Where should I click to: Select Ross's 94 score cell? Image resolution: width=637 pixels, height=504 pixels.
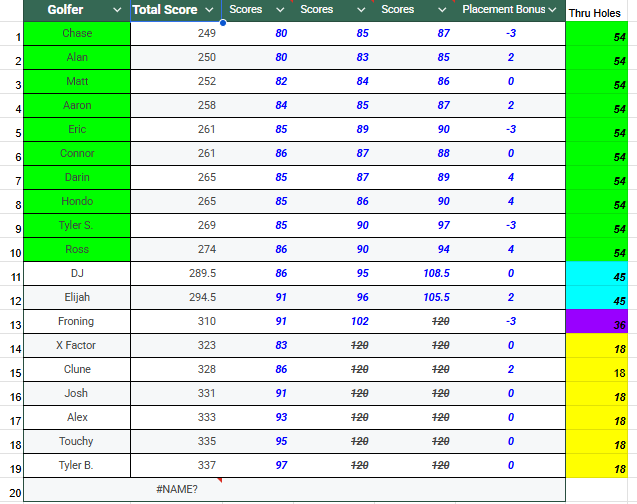(x=414, y=249)
